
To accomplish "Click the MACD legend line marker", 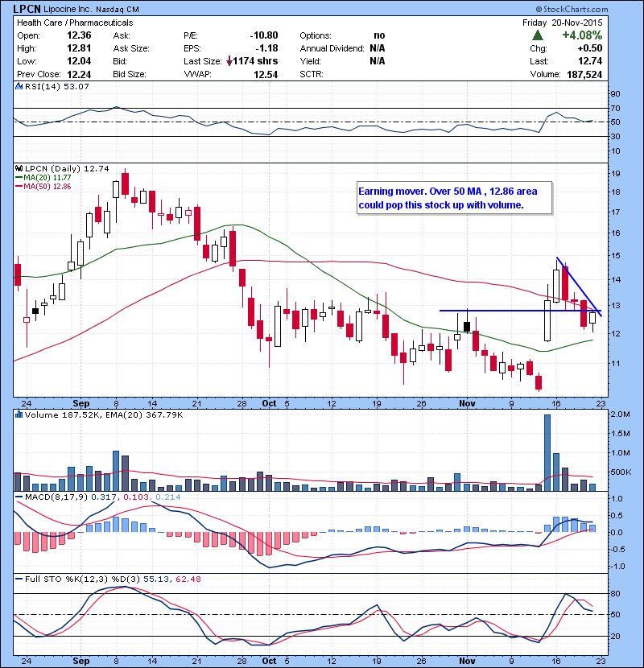I will 19,497.
